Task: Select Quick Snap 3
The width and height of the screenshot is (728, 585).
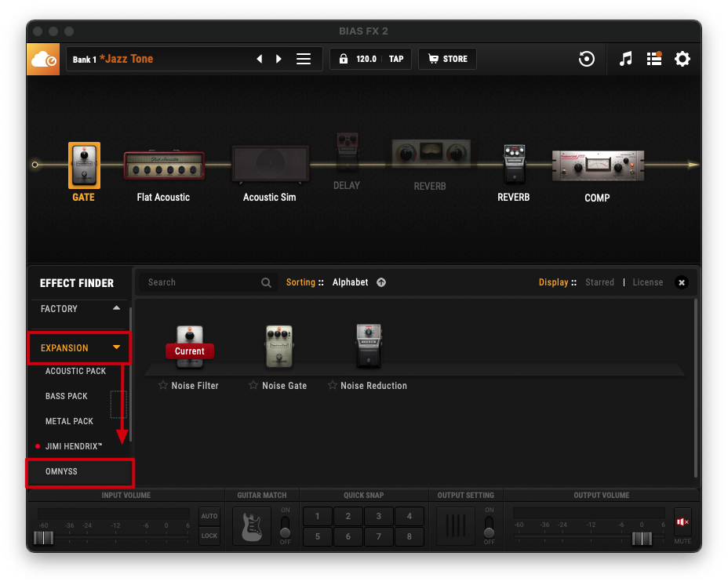Action: (379, 516)
